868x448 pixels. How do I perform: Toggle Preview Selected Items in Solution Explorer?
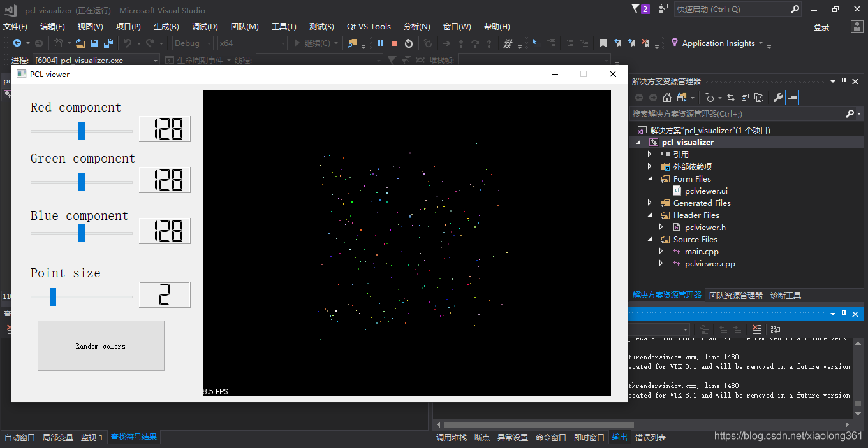click(792, 98)
